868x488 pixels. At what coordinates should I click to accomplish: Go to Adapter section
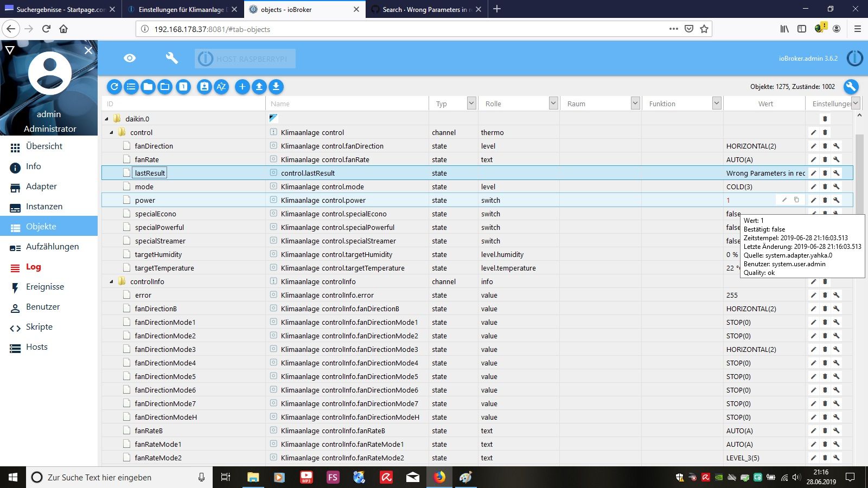coord(49,187)
